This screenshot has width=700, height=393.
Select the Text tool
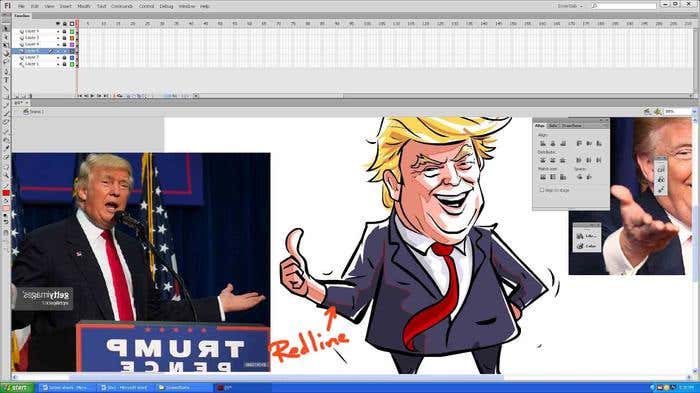coord(6,80)
